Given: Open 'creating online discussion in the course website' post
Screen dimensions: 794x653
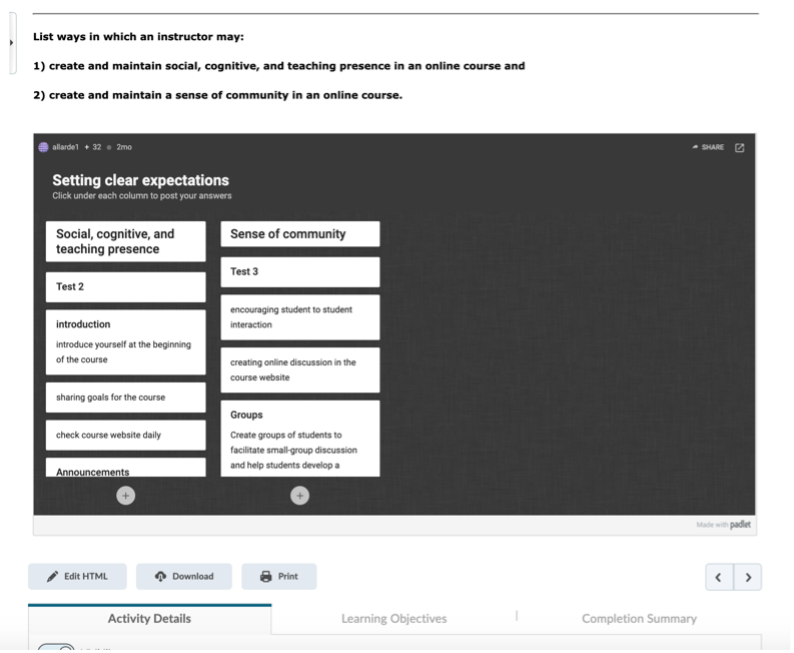Looking at the screenshot, I should pyautogui.click(x=300, y=370).
